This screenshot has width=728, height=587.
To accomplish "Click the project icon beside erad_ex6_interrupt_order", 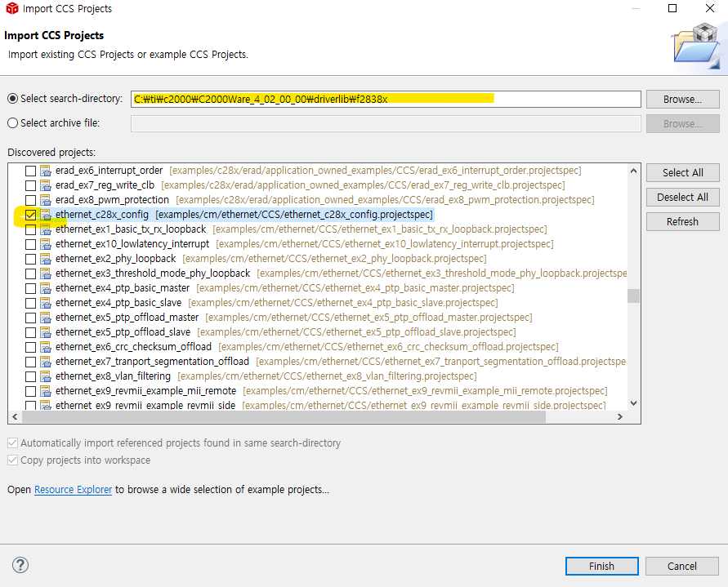I will click(x=46, y=171).
